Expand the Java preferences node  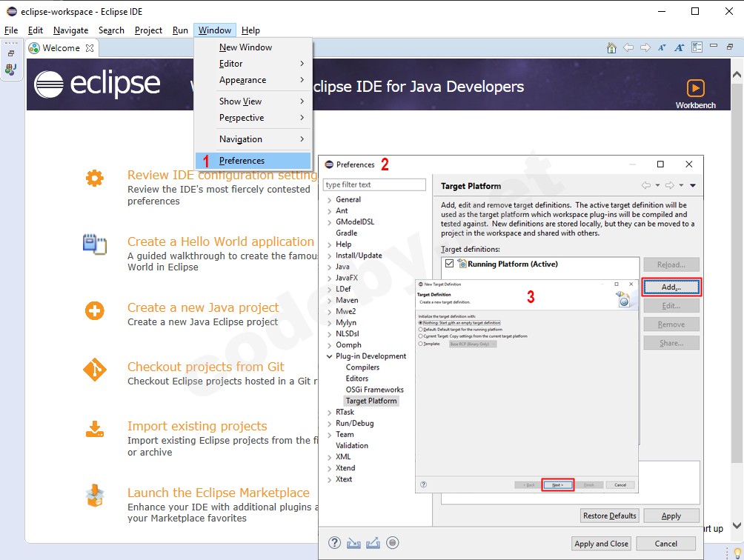tap(329, 267)
